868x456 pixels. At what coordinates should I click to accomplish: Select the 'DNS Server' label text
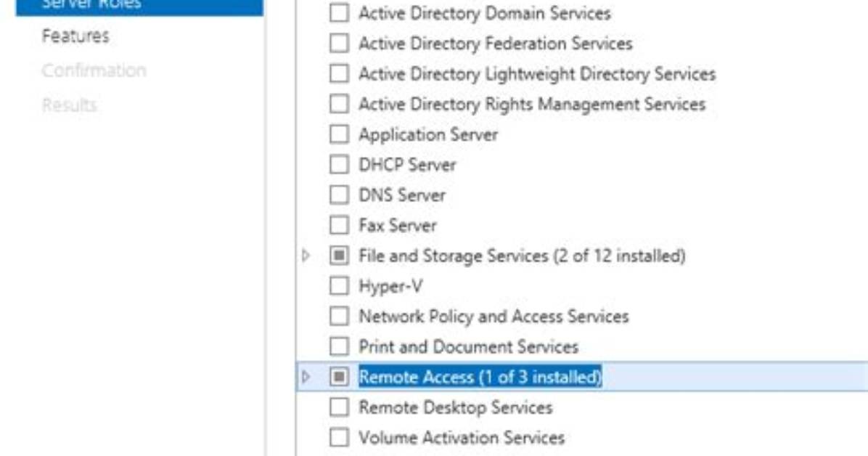(x=402, y=195)
